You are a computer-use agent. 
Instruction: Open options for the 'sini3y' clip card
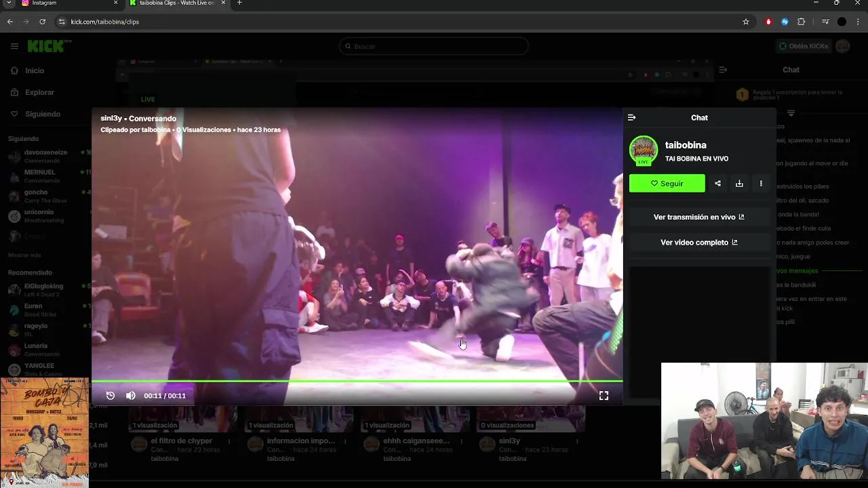[x=577, y=441]
